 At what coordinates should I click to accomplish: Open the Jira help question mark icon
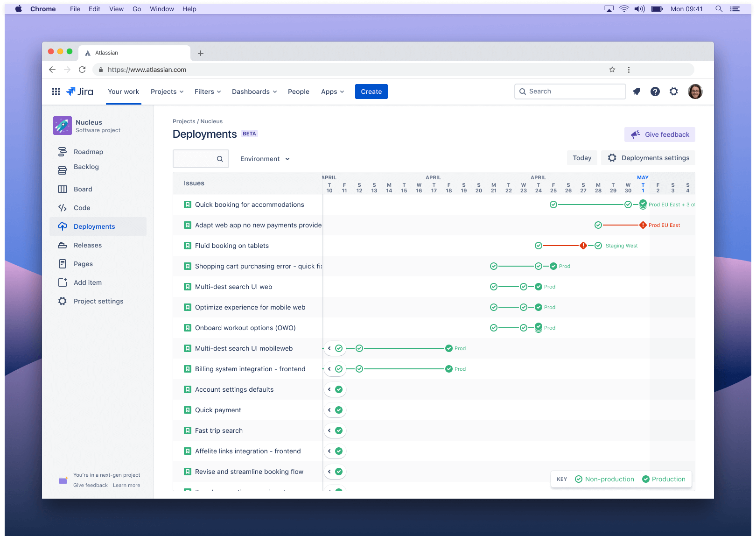click(655, 92)
